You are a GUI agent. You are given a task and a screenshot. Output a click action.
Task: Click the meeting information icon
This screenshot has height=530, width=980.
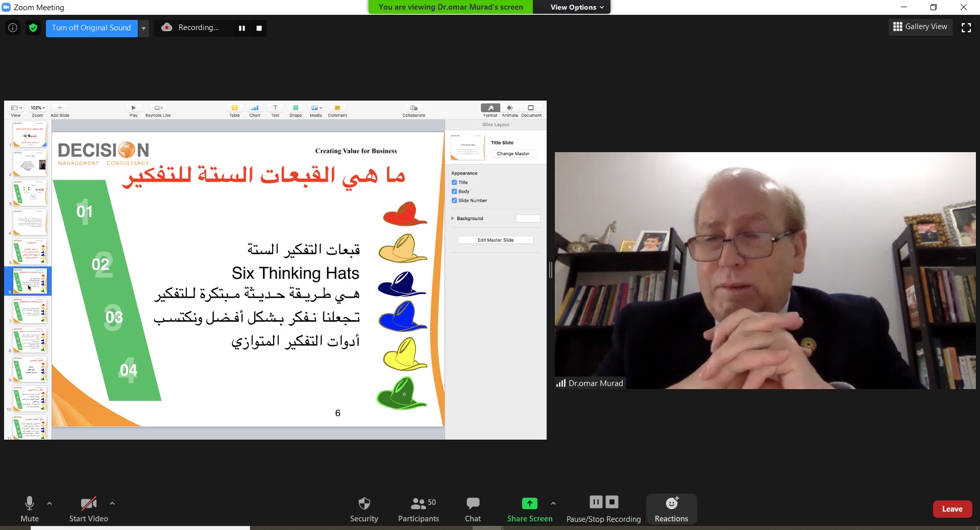[x=13, y=28]
